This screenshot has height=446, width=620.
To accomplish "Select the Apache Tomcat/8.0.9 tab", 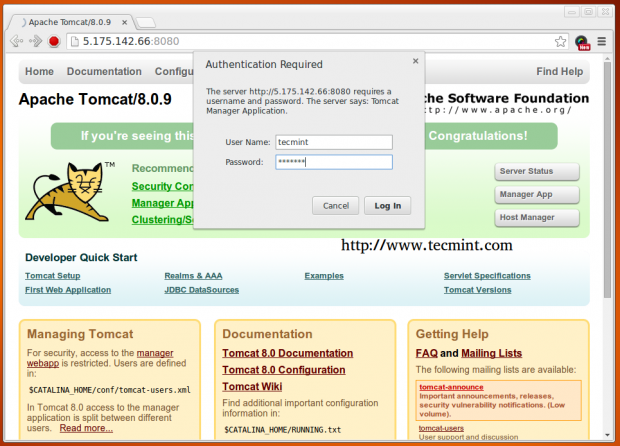I will [x=70, y=22].
